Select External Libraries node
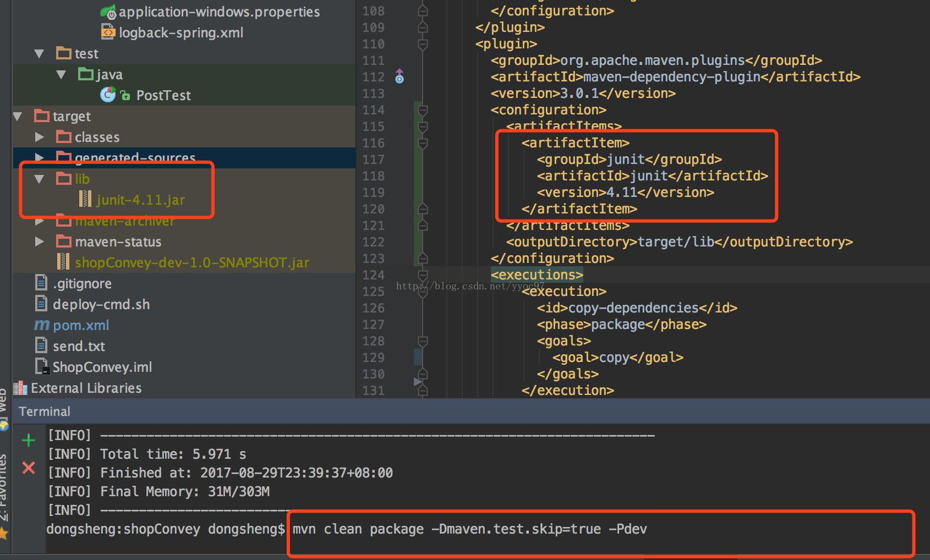930x560 pixels. 86,388
